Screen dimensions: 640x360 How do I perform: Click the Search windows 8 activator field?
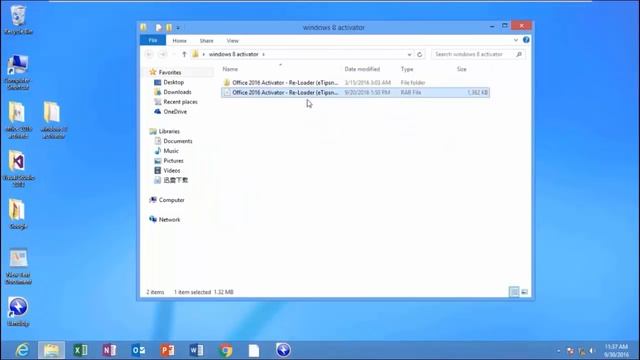473,54
